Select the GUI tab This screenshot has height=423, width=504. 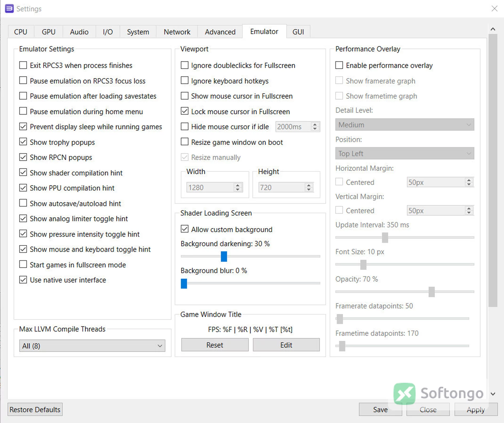point(298,32)
